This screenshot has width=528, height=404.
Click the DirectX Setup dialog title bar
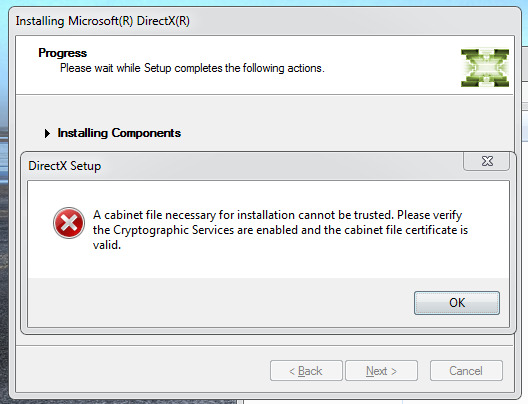[236, 166]
